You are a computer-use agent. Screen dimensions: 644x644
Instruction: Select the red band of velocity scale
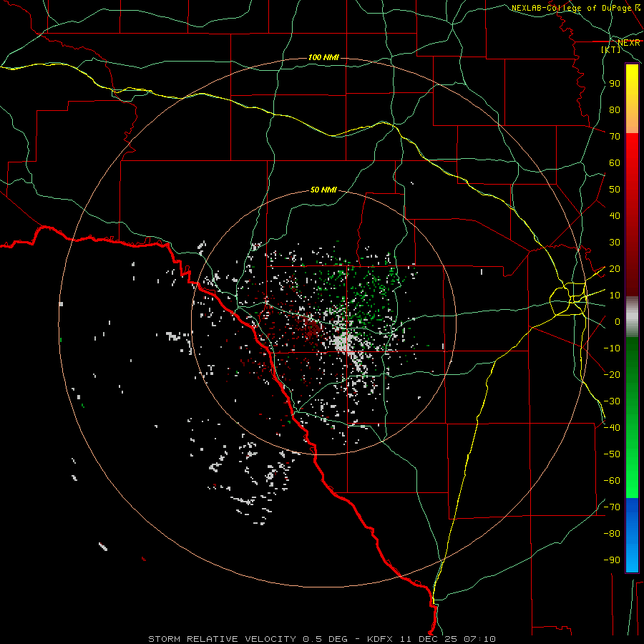point(632,215)
